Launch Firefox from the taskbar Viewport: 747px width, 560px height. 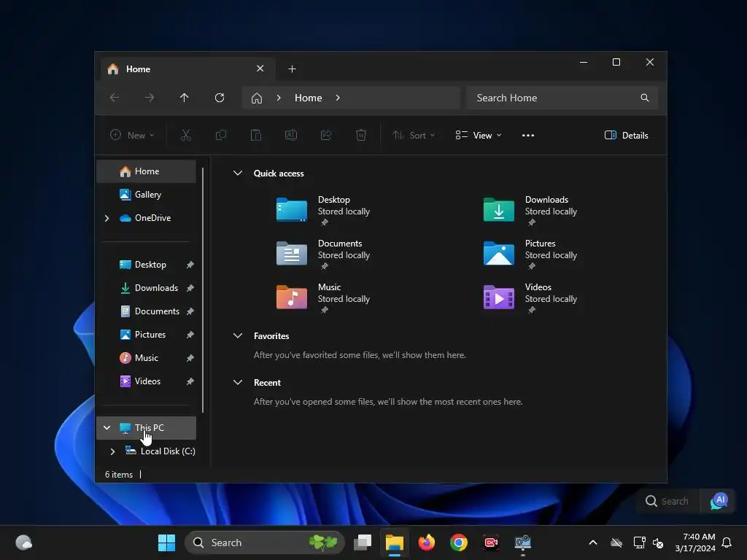427,542
